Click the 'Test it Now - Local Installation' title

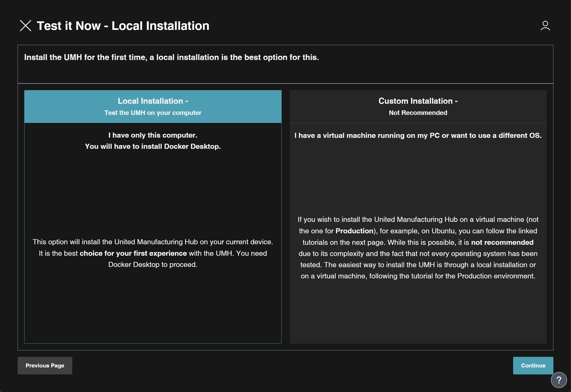coord(123,26)
